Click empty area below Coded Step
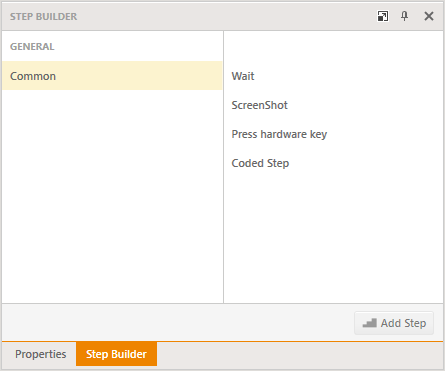 (x=333, y=237)
